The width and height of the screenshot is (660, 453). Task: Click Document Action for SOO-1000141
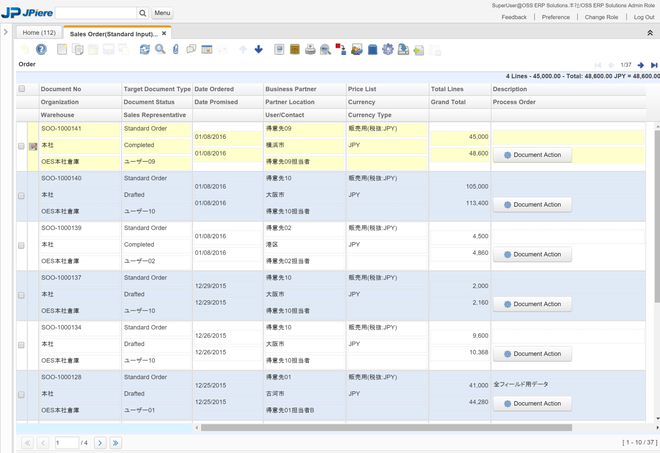[x=532, y=155]
